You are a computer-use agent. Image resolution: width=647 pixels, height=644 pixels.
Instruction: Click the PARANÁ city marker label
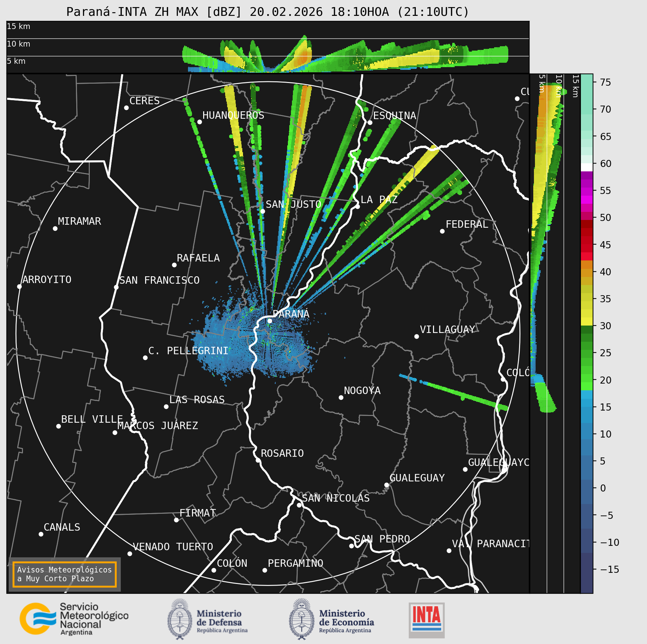click(x=291, y=314)
